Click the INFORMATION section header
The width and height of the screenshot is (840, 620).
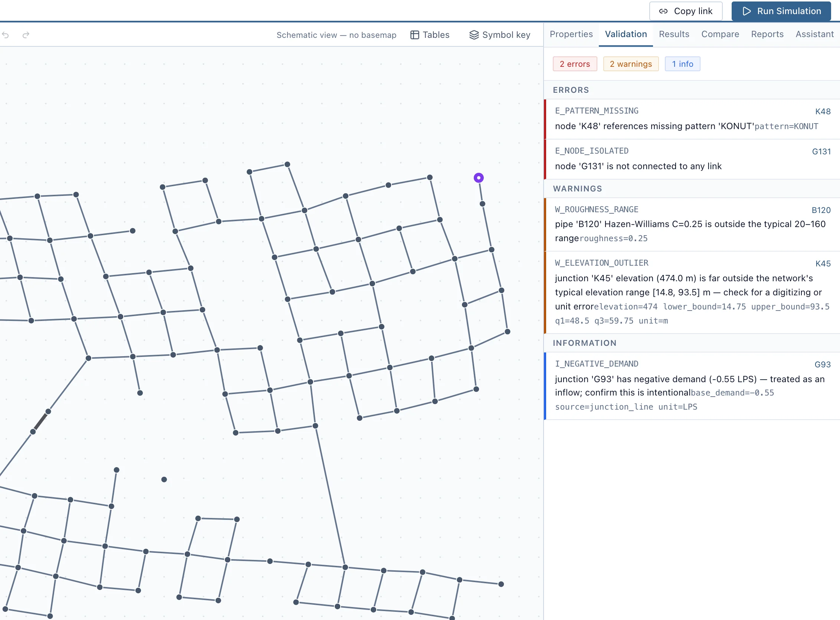pyautogui.click(x=692, y=343)
